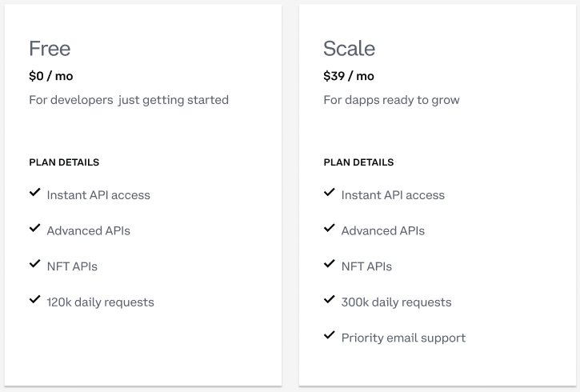Select the Free plan heading
Image resolution: width=580 pixels, height=392 pixels.
50,49
